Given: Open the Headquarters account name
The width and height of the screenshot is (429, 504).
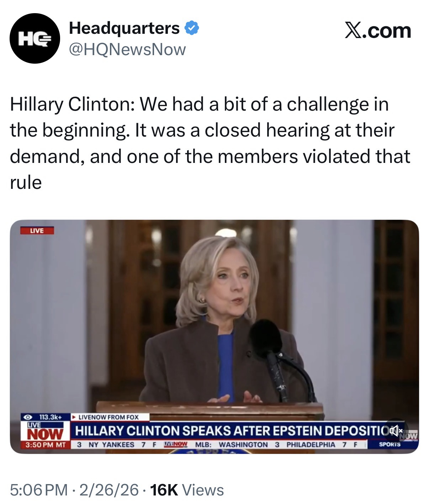Looking at the screenshot, I should pyautogui.click(x=124, y=28).
